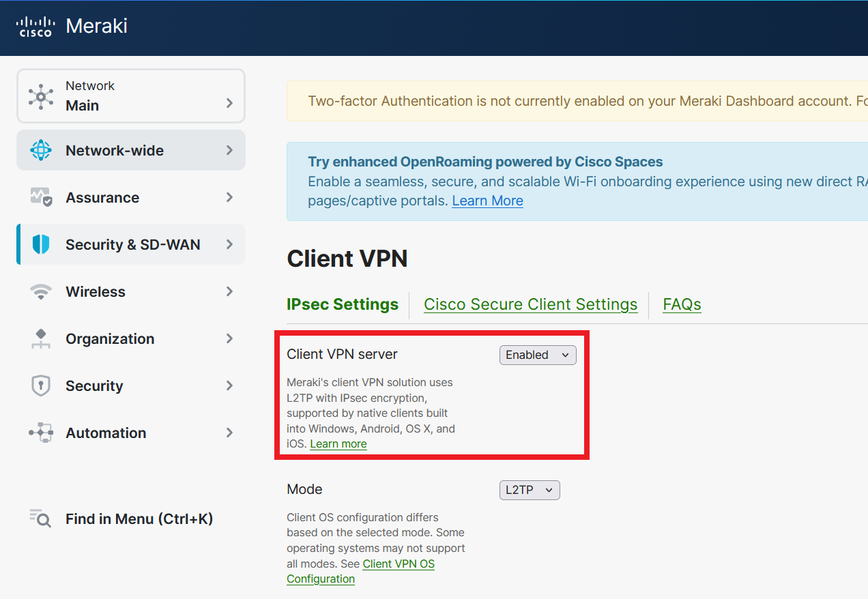Click Learn More in the OpenRoaming banner
The image size is (868, 599).
487,201
